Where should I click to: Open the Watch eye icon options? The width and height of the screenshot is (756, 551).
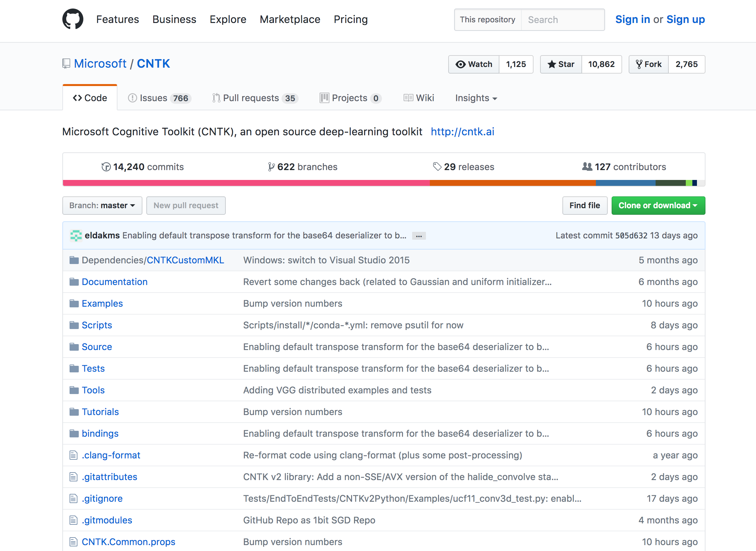(x=461, y=64)
